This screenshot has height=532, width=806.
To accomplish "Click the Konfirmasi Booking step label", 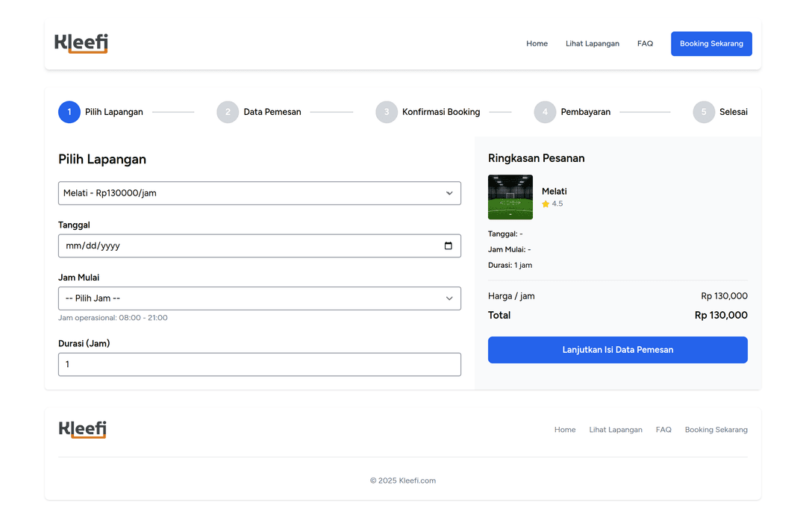I will (x=441, y=112).
